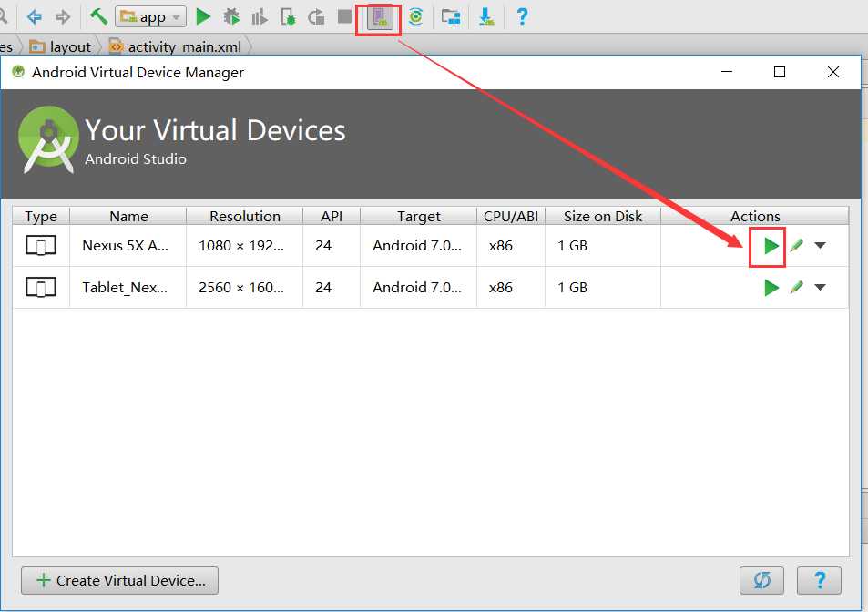This screenshot has height=612, width=868.
Task: Edit the Nexus 5X device with pencil
Action: click(796, 245)
